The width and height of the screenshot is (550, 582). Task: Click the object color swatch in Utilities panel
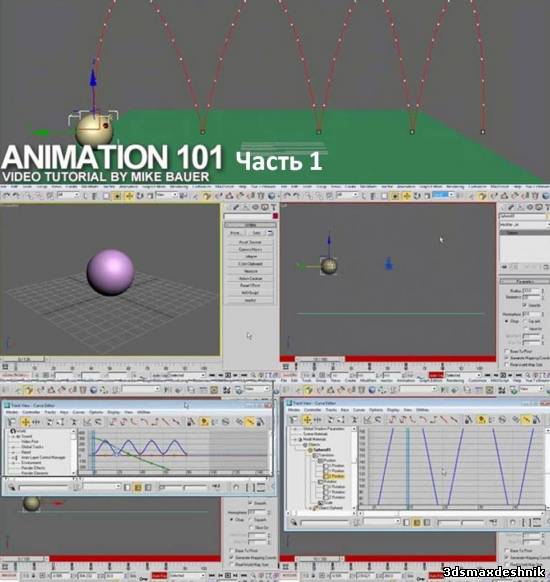(275, 216)
